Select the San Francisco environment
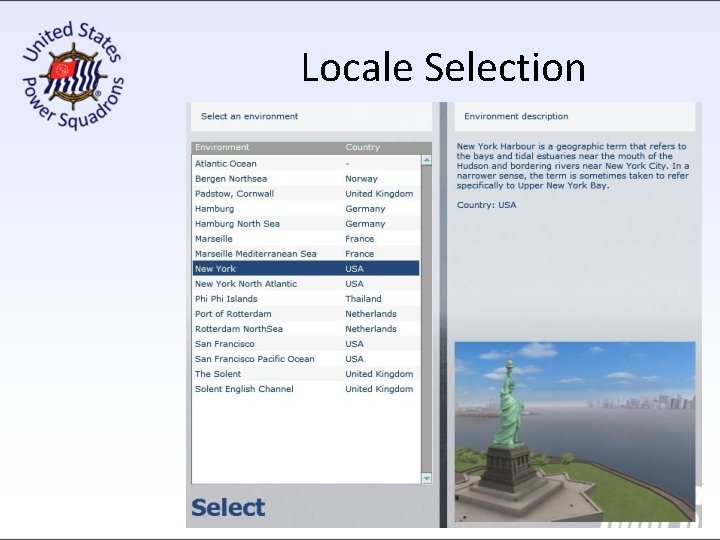The image size is (720, 540). click(x=306, y=344)
